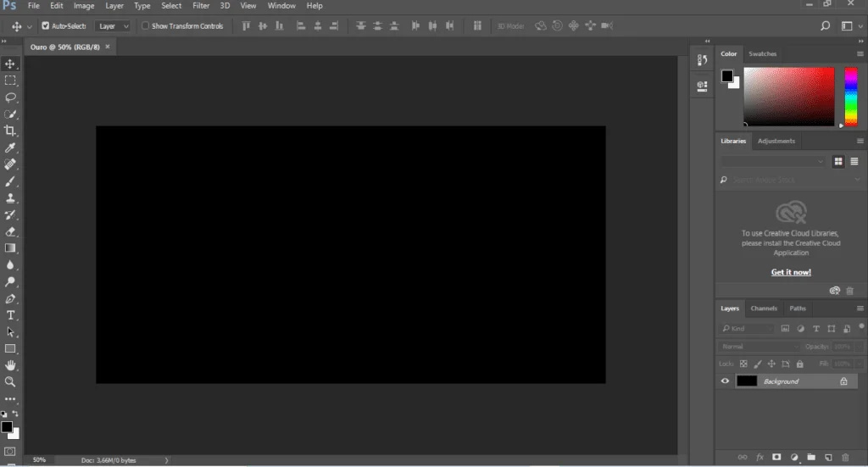Toggle the layer filter on/off switch

pos(861,327)
